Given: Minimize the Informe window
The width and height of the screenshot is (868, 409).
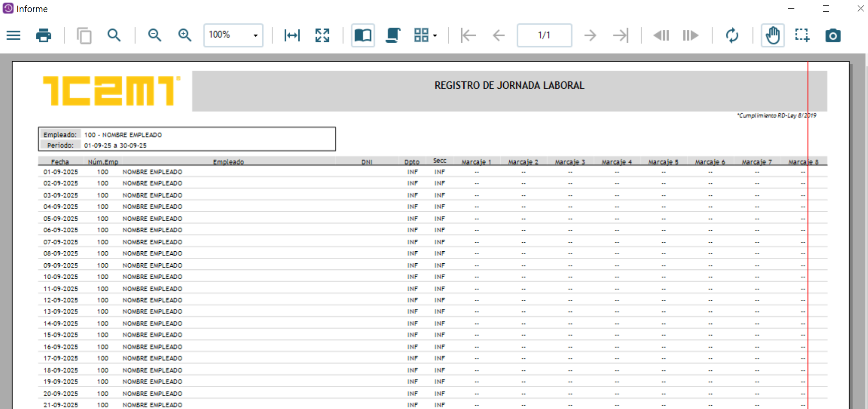Looking at the screenshot, I should click(791, 9).
